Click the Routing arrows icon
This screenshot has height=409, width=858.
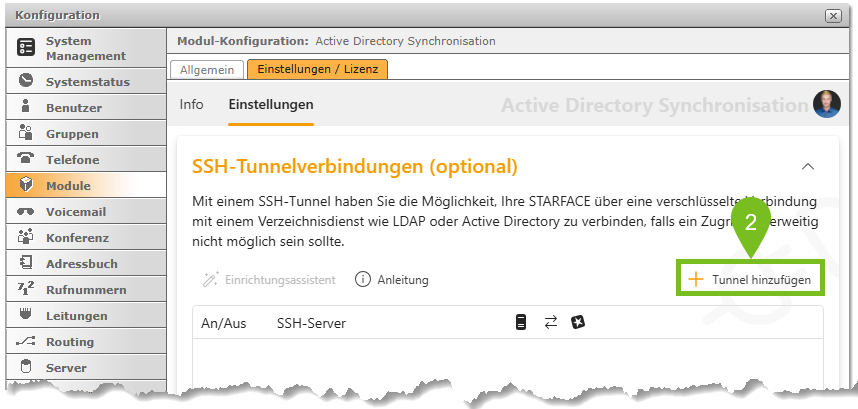(x=26, y=341)
